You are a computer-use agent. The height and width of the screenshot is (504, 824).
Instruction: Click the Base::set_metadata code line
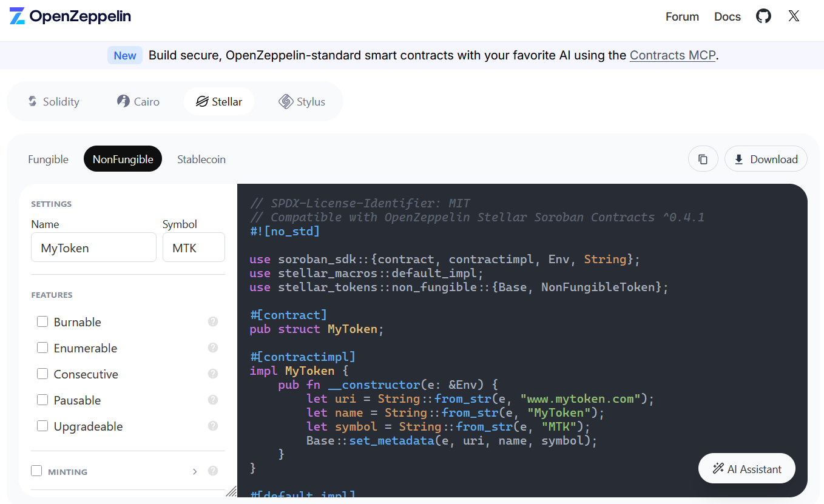coord(452,440)
